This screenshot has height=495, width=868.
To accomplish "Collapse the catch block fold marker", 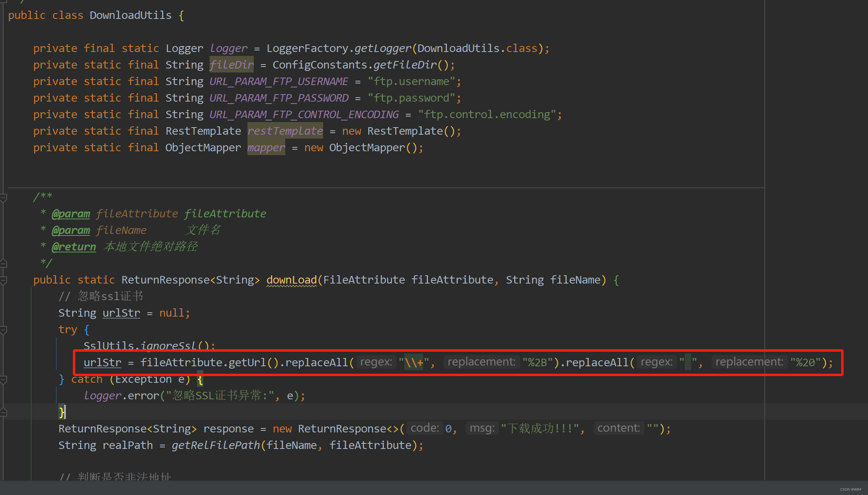I will tap(3, 380).
